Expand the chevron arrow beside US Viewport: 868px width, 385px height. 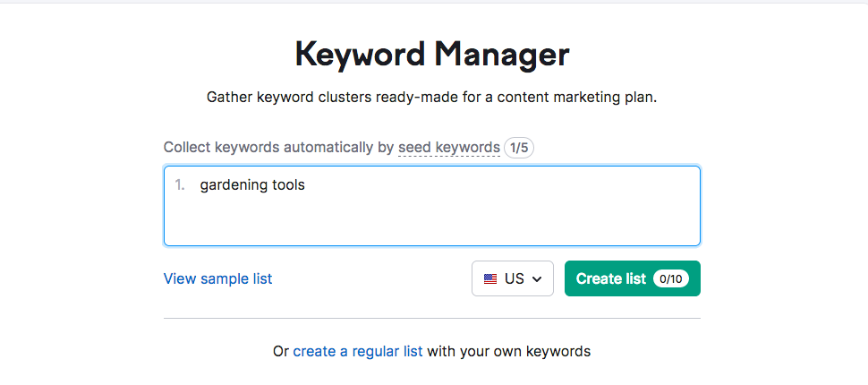pos(536,279)
